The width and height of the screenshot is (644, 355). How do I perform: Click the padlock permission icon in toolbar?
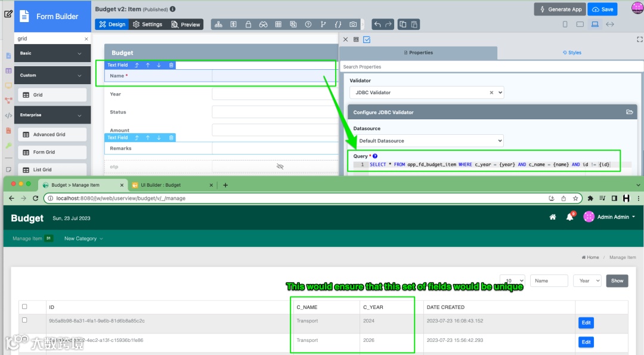(248, 24)
